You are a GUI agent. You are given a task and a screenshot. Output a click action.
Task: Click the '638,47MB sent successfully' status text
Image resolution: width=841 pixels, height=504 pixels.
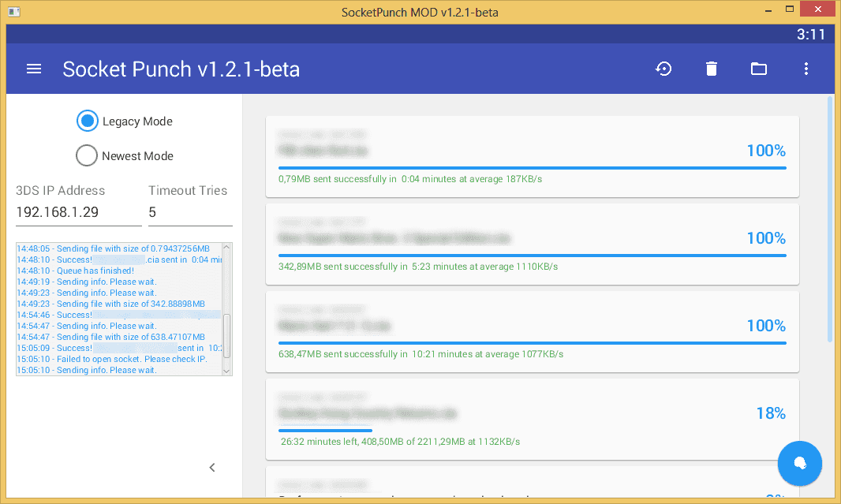coord(420,354)
